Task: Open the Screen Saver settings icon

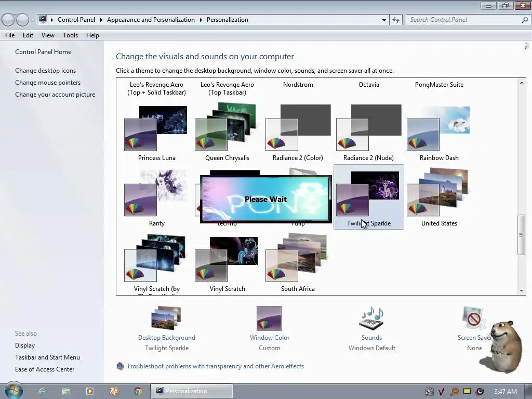Action: pos(474,318)
